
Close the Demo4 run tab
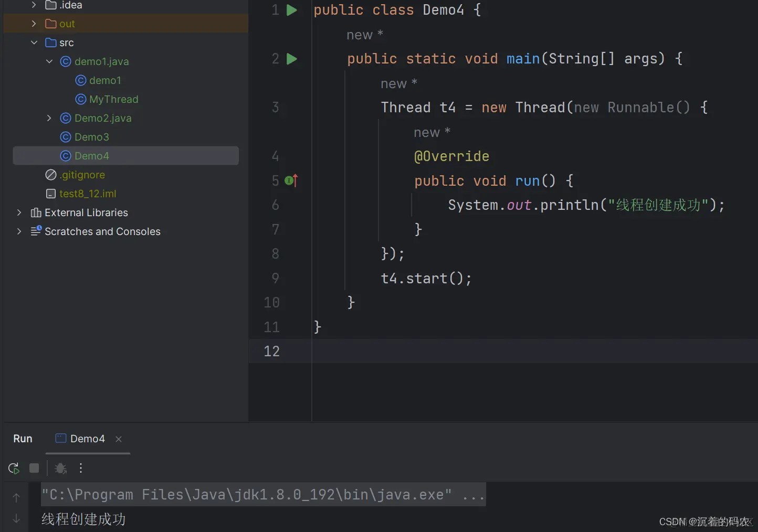click(x=119, y=439)
